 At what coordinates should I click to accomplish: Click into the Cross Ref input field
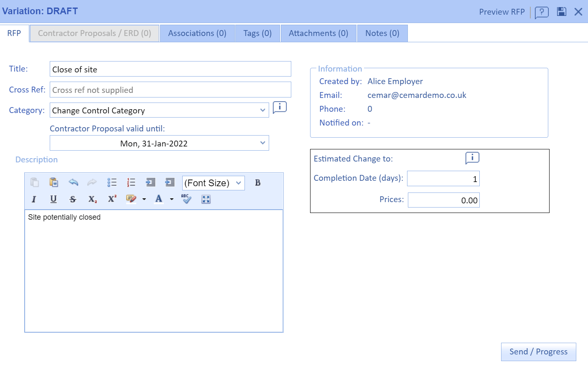(170, 90)
